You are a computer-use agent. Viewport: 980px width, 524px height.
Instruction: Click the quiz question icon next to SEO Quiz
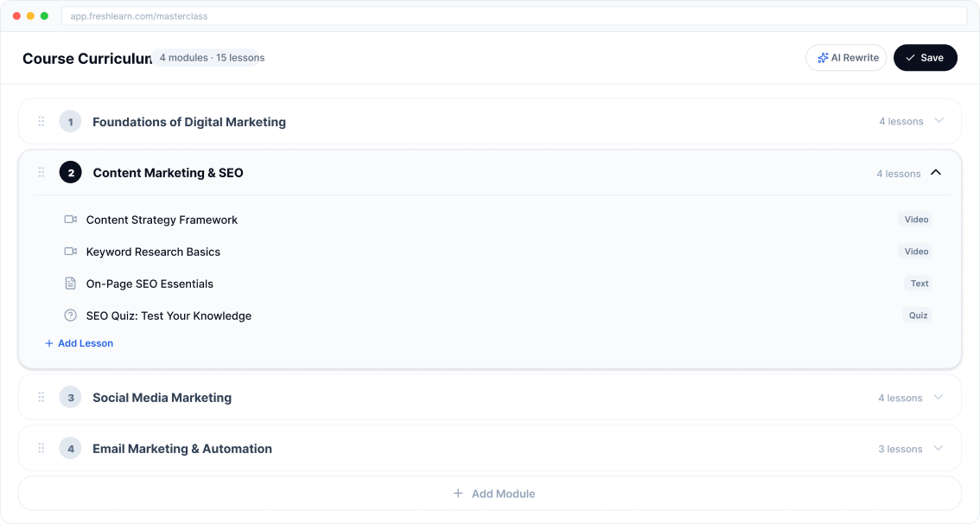click(x=70, y=315)
